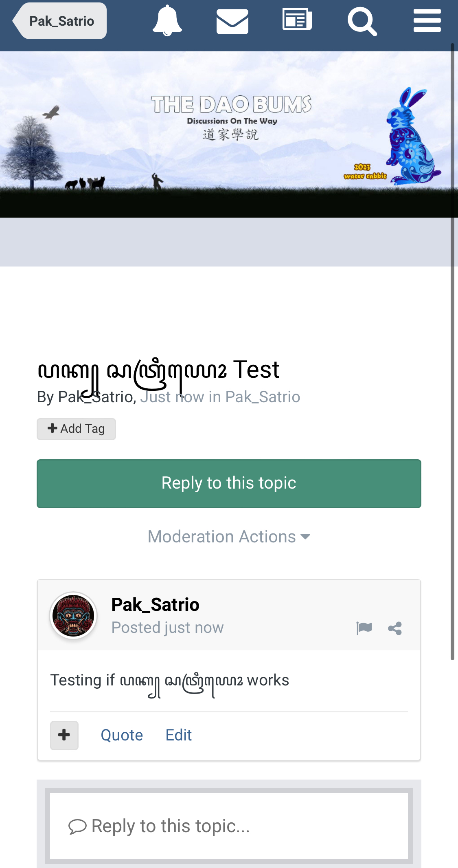Open the notifications bell
Viewport: 458px width, 868px height.
click(167, 21)
